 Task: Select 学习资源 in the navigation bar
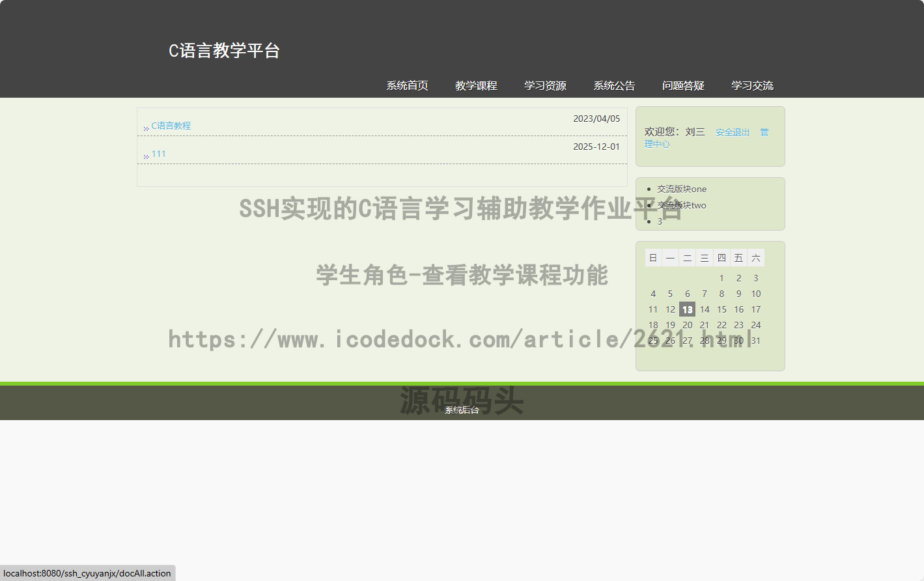(545, 85)
